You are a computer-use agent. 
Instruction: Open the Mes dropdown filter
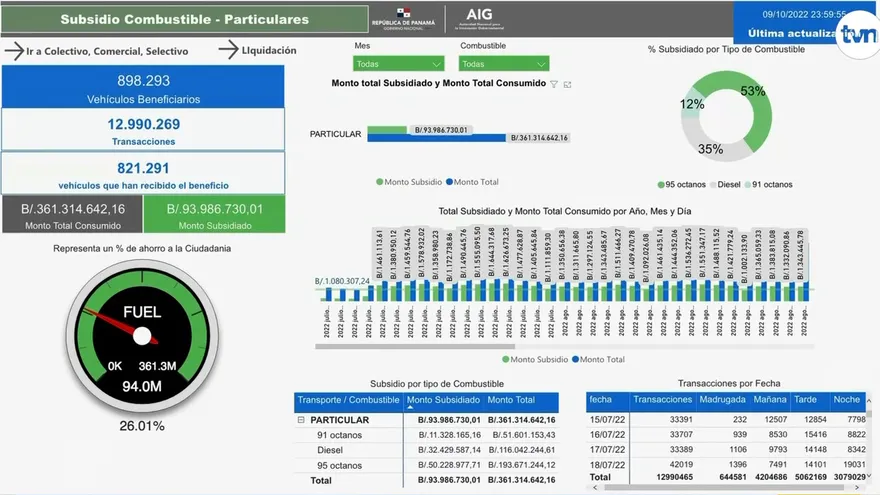click(x=398, y=63)
